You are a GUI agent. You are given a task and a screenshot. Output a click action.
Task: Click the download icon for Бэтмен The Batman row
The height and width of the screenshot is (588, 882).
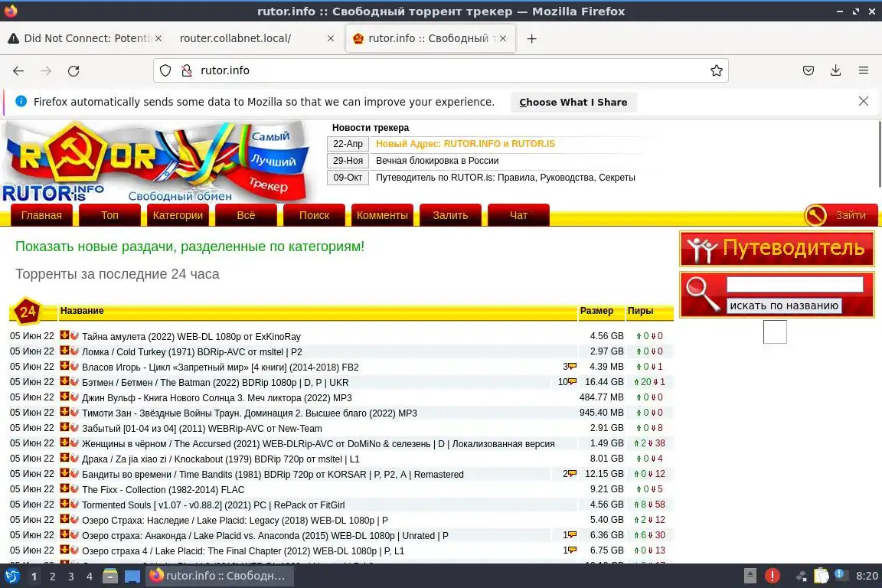[64, 381]
